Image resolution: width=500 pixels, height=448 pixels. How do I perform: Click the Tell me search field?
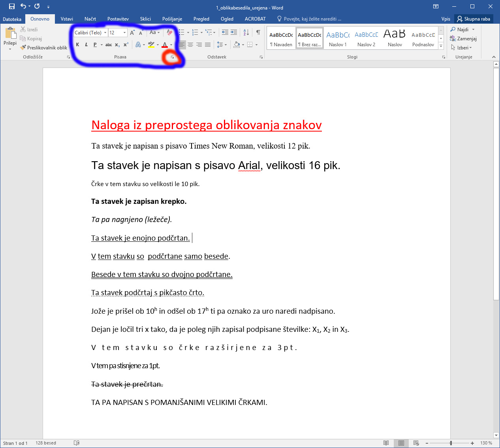309,19
